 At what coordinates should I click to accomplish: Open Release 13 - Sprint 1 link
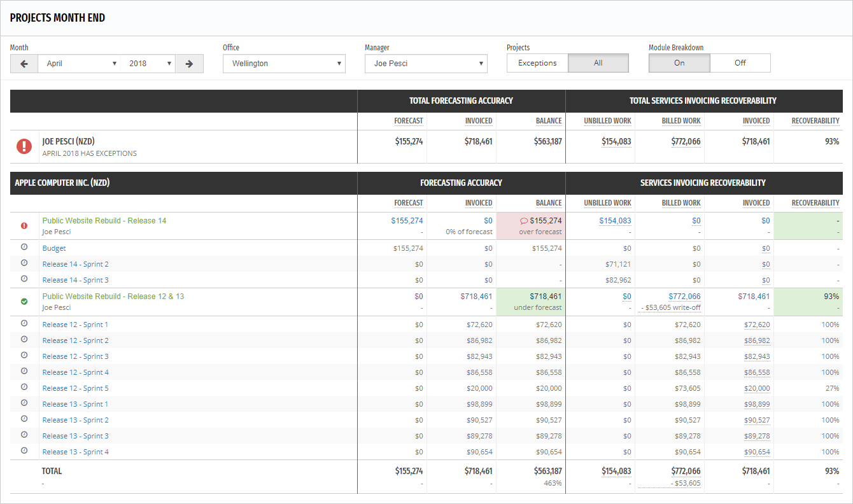(x=76, y=404)
